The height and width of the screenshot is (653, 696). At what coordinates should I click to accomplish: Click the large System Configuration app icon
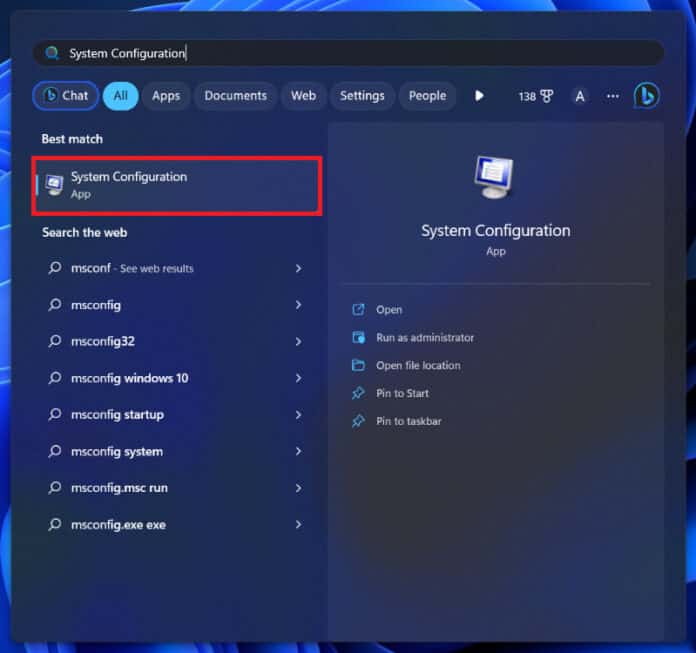coord(494,177)
